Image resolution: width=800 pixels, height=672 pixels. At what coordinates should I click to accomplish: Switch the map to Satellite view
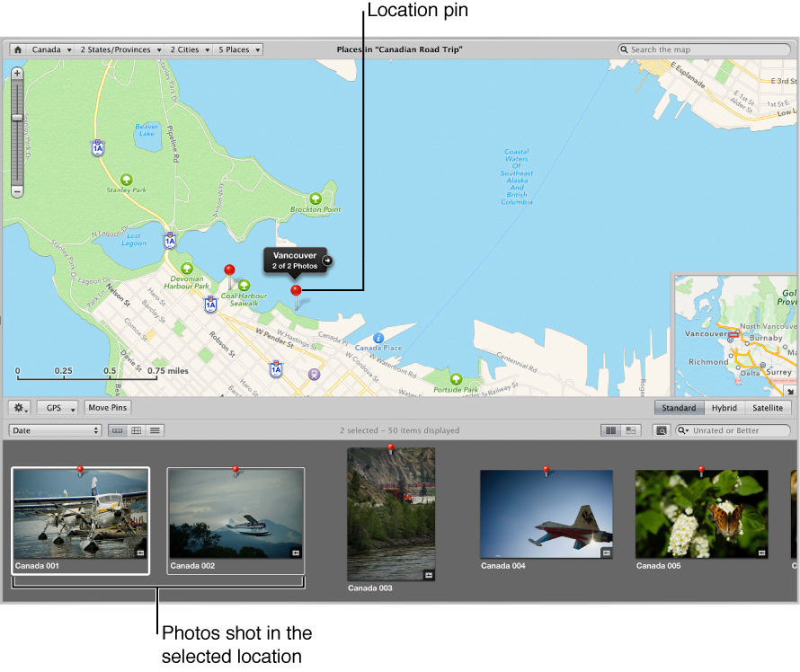pos(768,408)
